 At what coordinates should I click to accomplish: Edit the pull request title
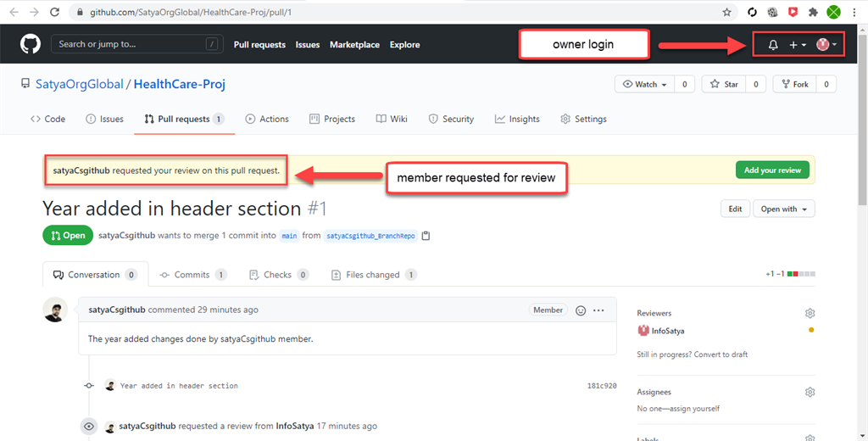point(735,209)
